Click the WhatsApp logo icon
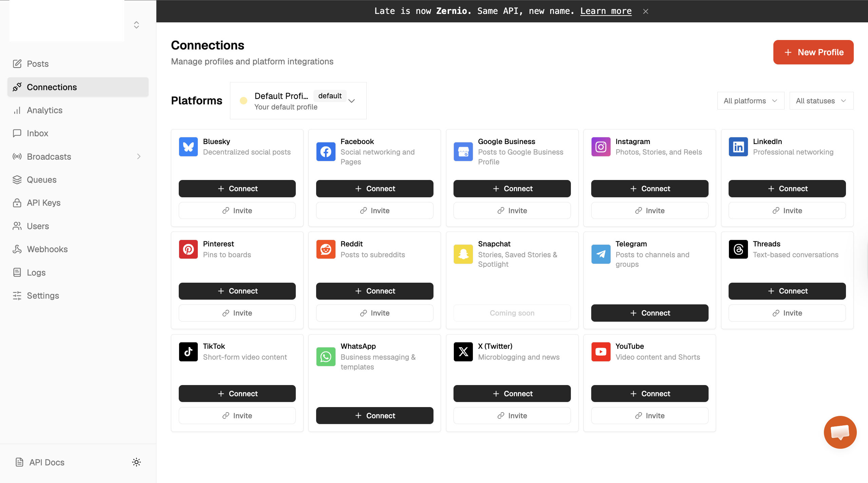 (x=326, y=357)
